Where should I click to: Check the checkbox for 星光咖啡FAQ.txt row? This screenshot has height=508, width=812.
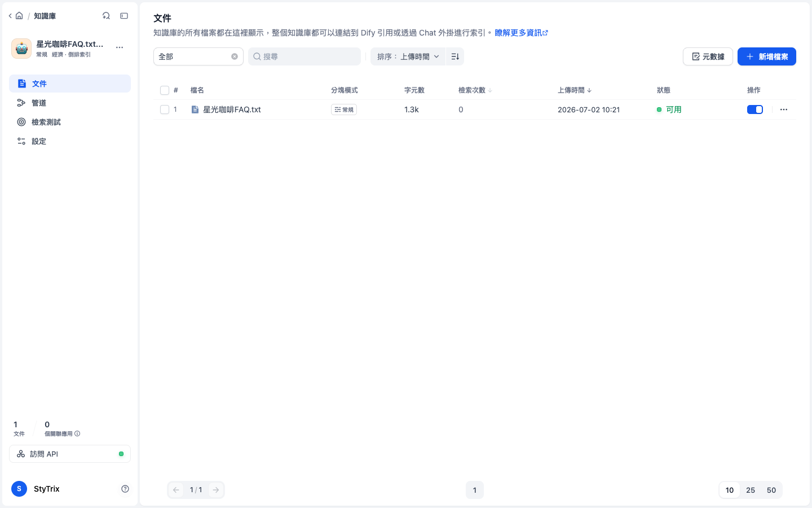tap(165, 110)
